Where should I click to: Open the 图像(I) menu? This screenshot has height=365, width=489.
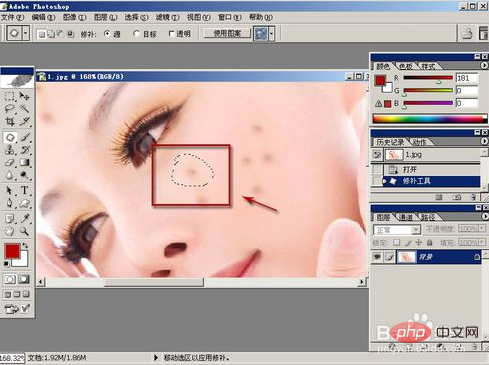pos(74,17)
